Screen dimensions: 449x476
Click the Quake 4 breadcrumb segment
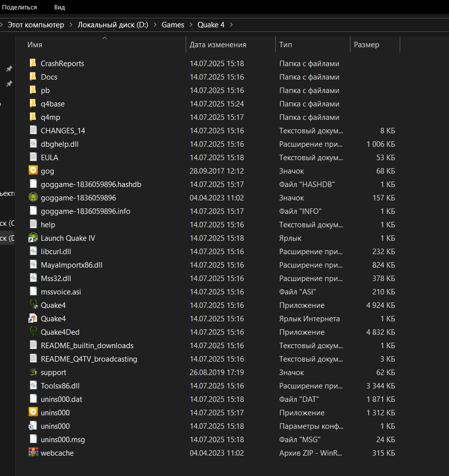211,24
